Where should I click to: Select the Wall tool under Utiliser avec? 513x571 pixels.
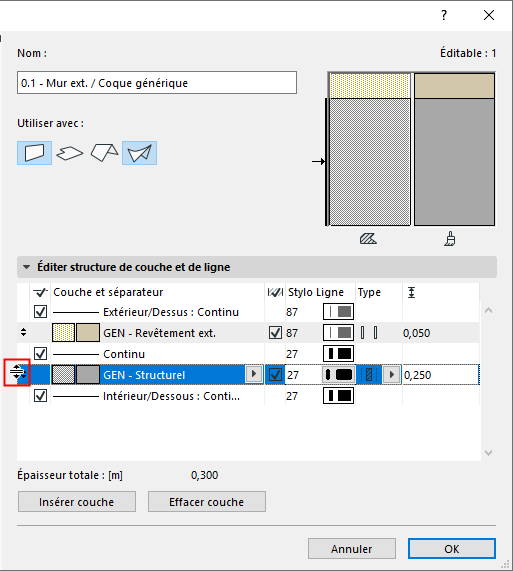pos(35,153)
